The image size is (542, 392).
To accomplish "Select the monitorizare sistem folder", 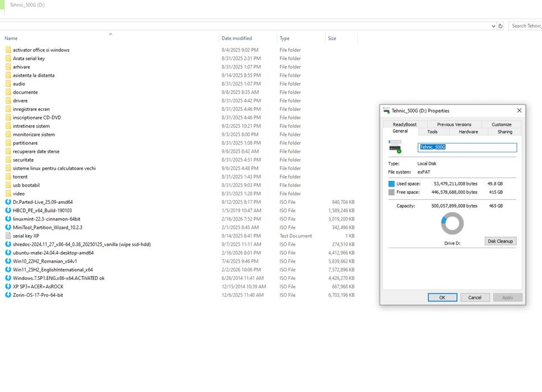I will coord(34,134).
